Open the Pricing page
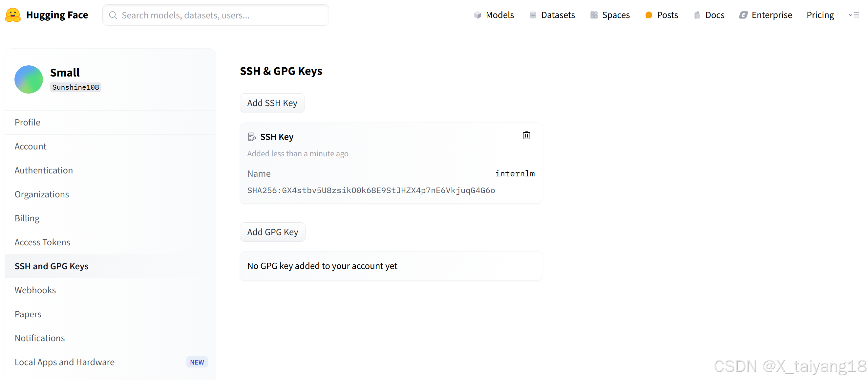Viewport: 868px width, 380px height. 820,15
